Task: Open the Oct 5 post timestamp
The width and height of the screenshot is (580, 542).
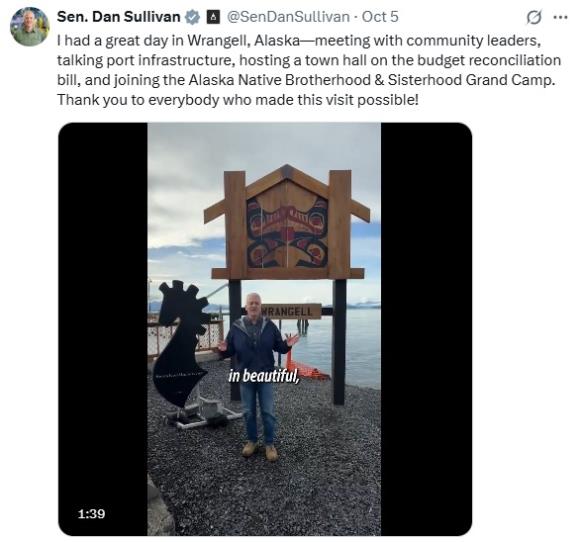Action: point(380,17)
